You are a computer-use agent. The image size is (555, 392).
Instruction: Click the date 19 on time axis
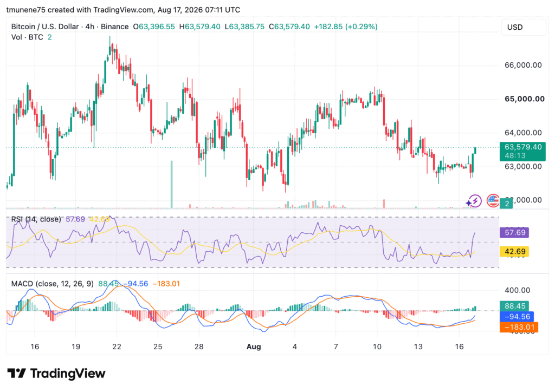click(76, 347)
